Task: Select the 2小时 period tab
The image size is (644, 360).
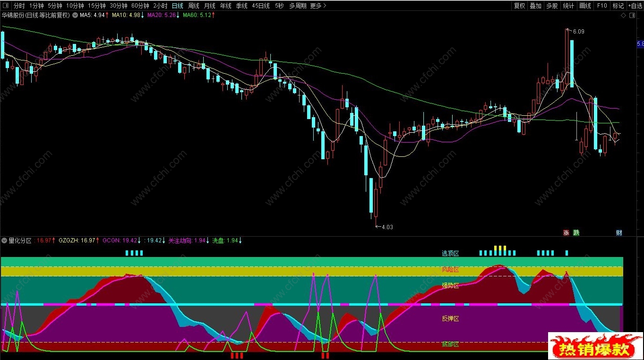Action: (160, 6)
